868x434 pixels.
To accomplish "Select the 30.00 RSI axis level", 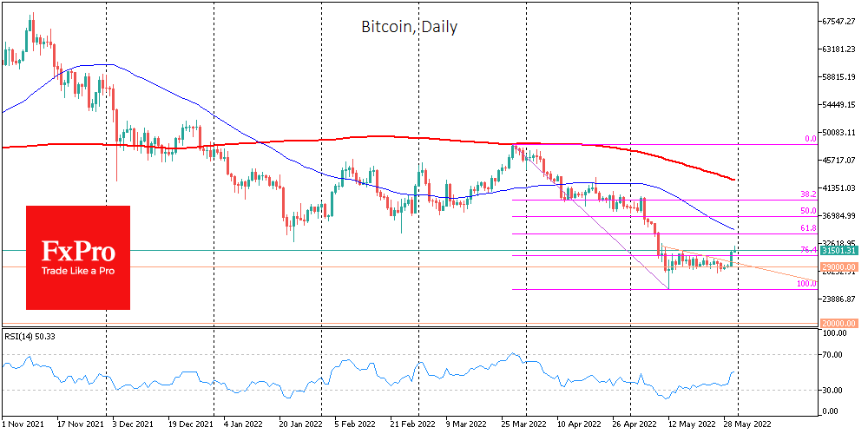I will pyautogui.click(x=835, y=390).
